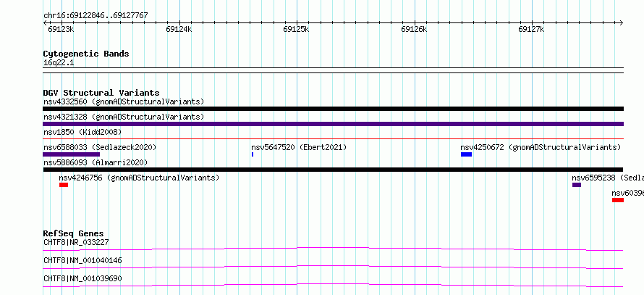Viewport: 644px width, 295px height.
Task: Select the tiny blue nsv5647520 glyph
Action: click(x=253, y=154)
